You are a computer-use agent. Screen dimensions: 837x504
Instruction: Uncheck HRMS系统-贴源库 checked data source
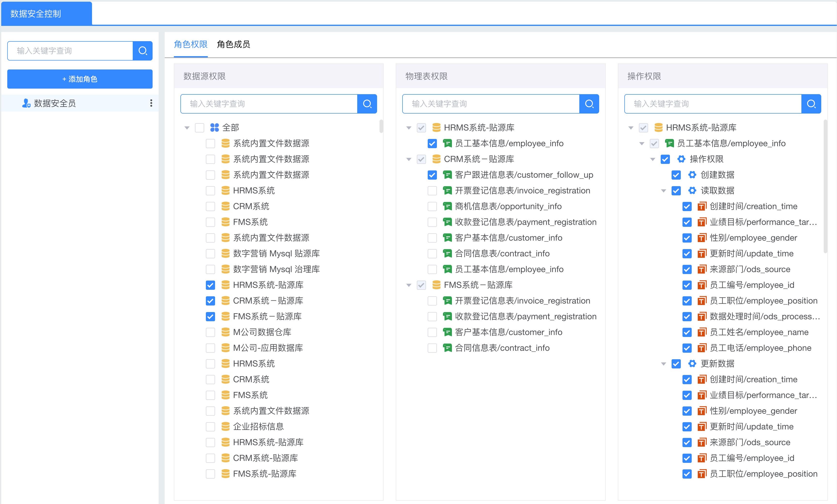point(210,285)
